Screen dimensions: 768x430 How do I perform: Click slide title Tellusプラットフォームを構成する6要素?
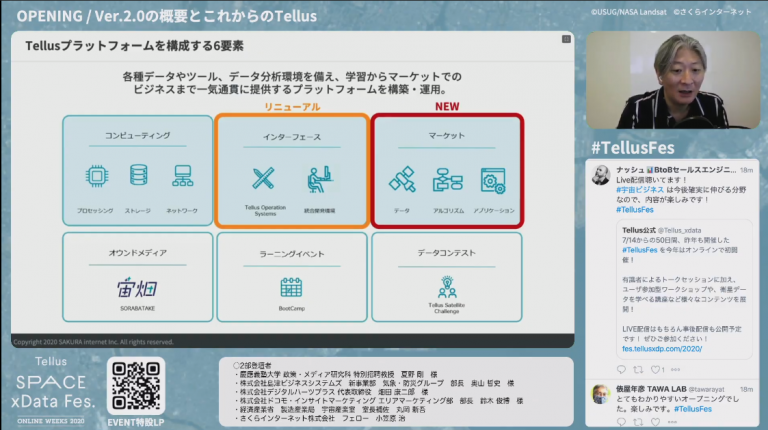tap(134, 46)
